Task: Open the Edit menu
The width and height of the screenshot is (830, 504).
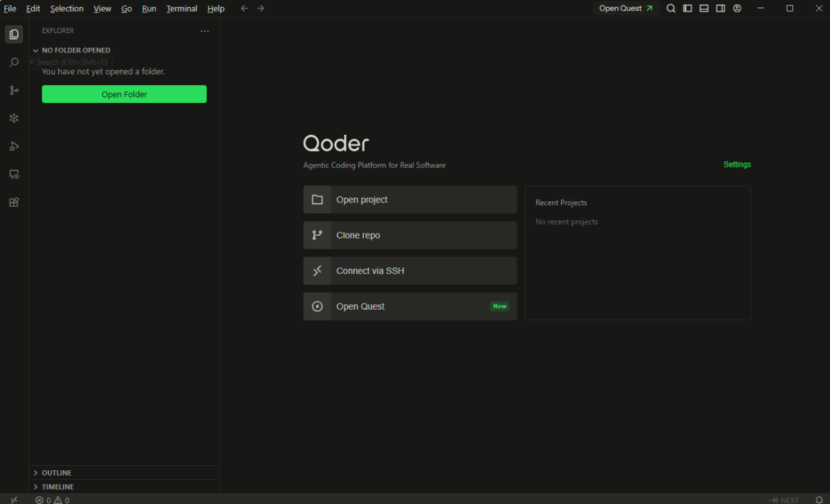Action: click(33, 8)
